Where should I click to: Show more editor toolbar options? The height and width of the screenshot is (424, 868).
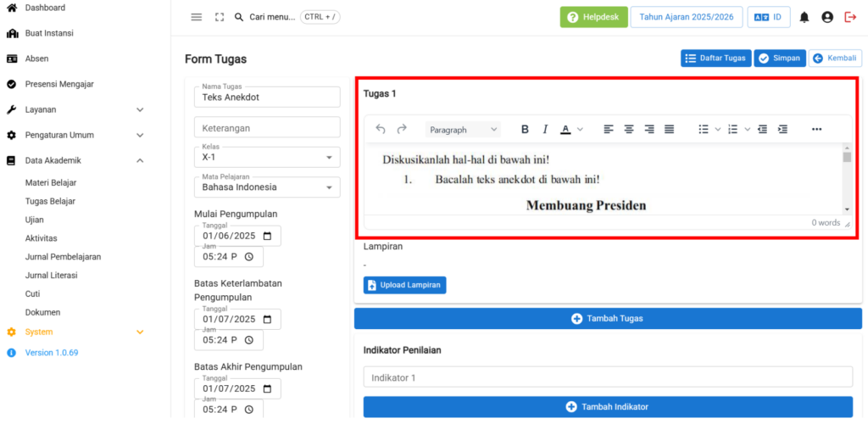click(x=816, y=129)
